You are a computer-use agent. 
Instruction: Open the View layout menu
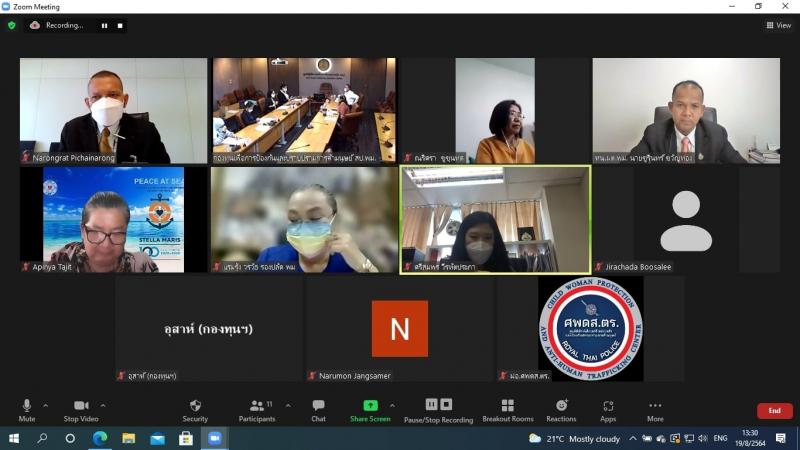[x=779, y=25]
